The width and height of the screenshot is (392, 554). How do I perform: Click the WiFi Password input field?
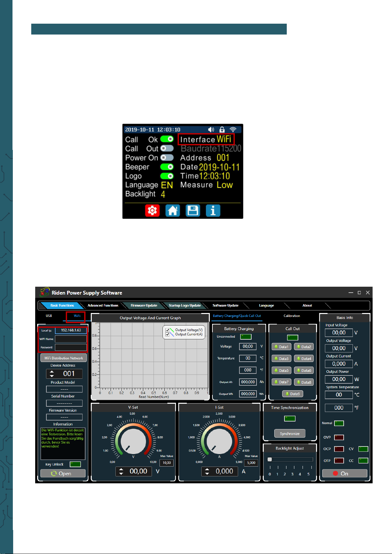tap(71, 347)
